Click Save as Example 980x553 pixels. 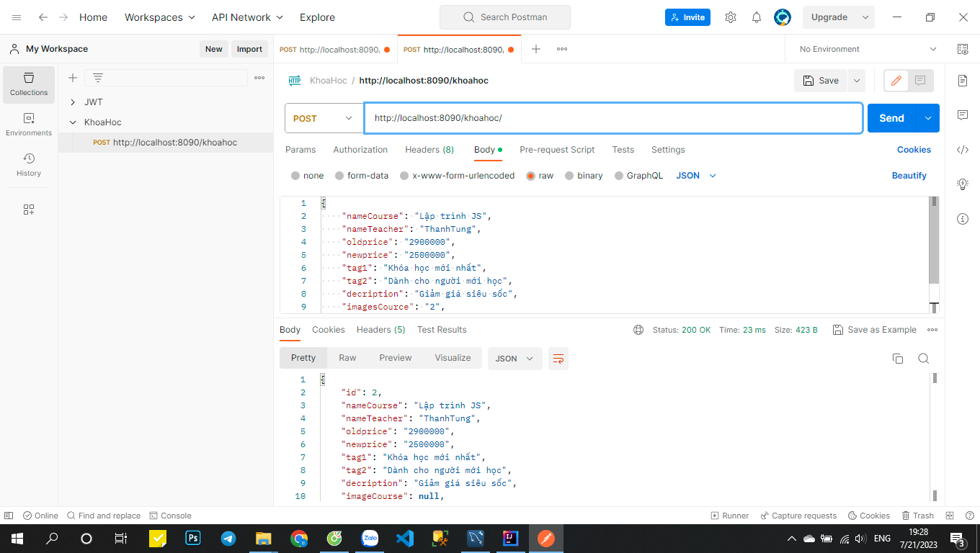click(x=874, y=329)
